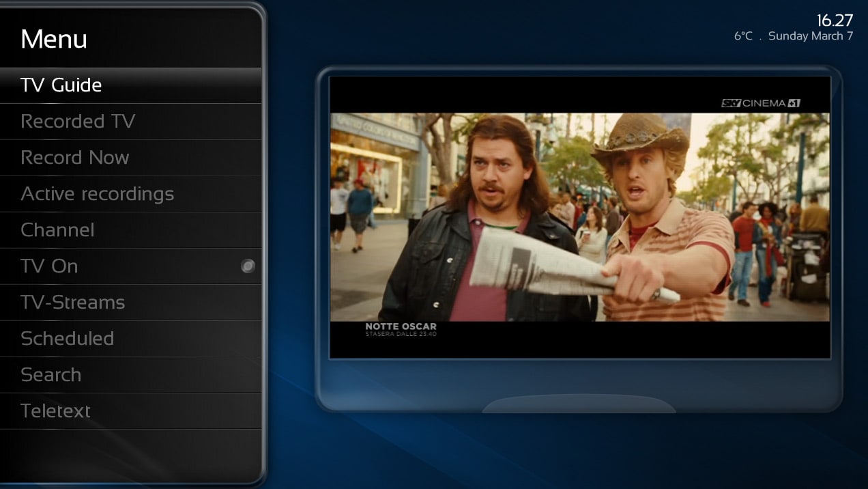Go to TV-Streams

tap(73, 303)
